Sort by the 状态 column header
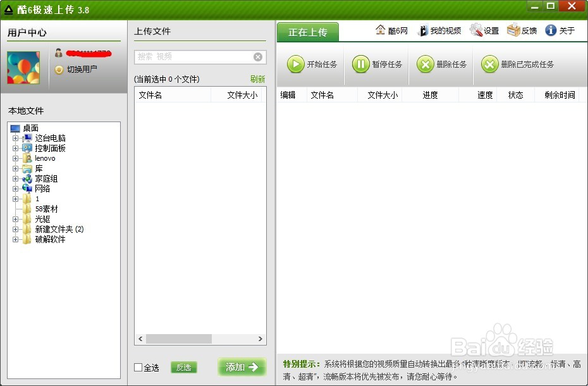The width and height of the screenshot is (588, 386). (516, 95)
